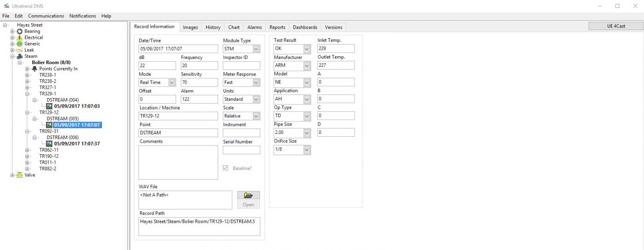Image resolution: width=644 pixels, height=250 pixels.
Task: Click the folder icon to browse WAV file
Action: (248, 195)
